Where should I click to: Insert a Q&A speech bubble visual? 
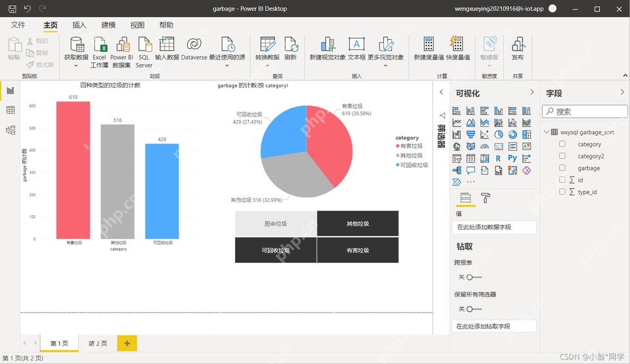pyautogui.click(x=471, y=171)
